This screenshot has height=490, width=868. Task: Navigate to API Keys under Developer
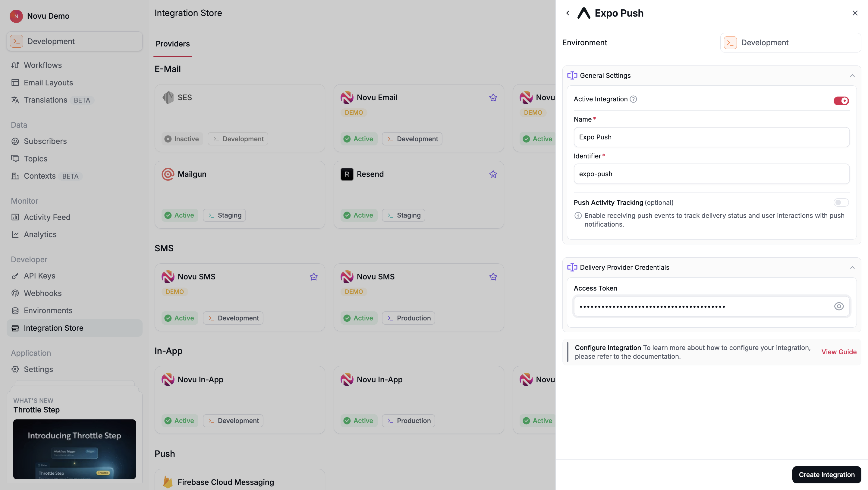(x=39, y=275)
